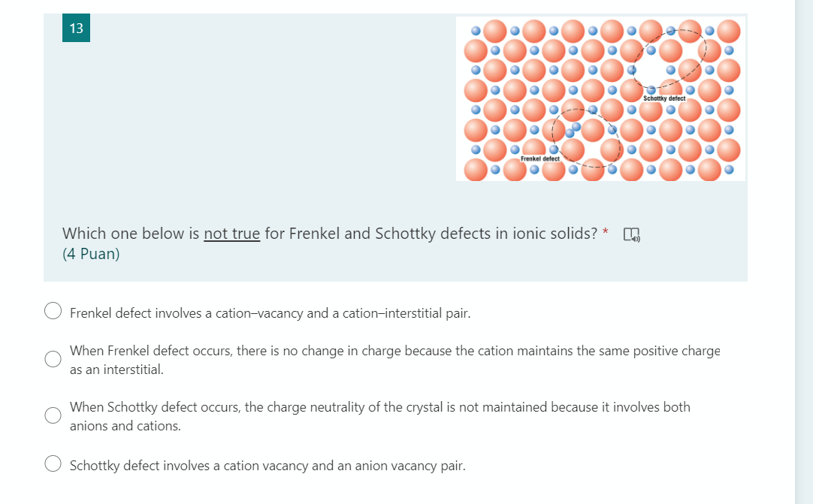Select the answer about no change in charge
The width and height of the screenshot is (813, 504).
pyautogui.click(x=53, y=359)
